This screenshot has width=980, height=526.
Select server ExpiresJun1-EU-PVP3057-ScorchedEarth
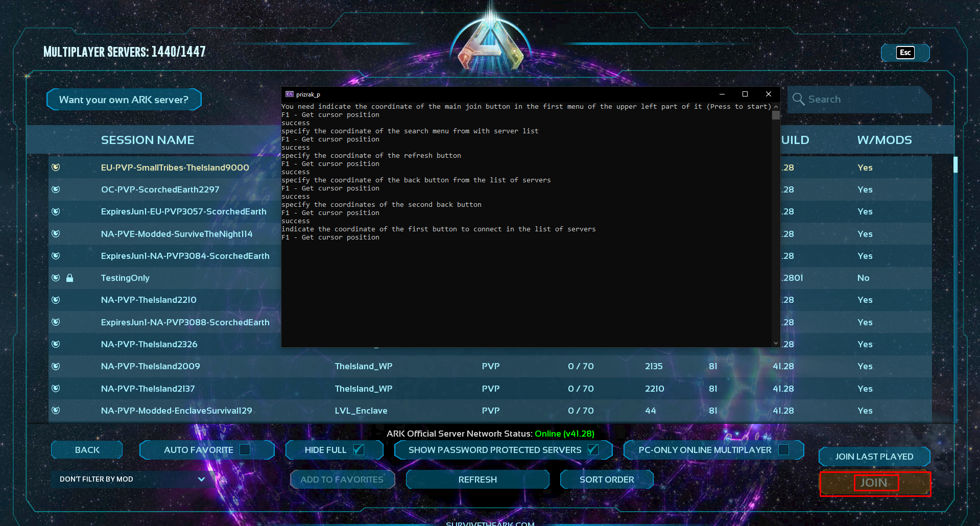pyautogui.click(x=183, y=211)
